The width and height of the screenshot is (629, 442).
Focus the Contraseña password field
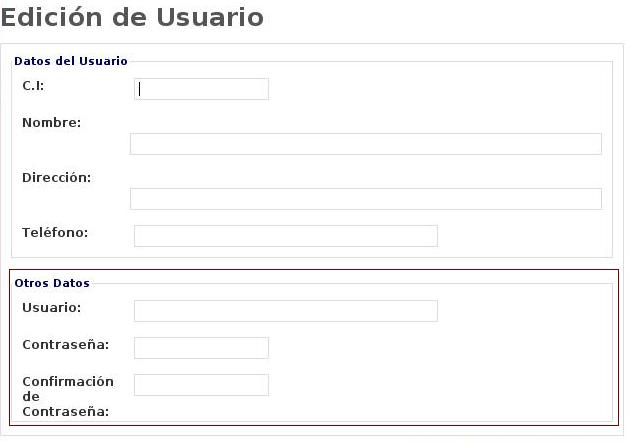(201, 348)
